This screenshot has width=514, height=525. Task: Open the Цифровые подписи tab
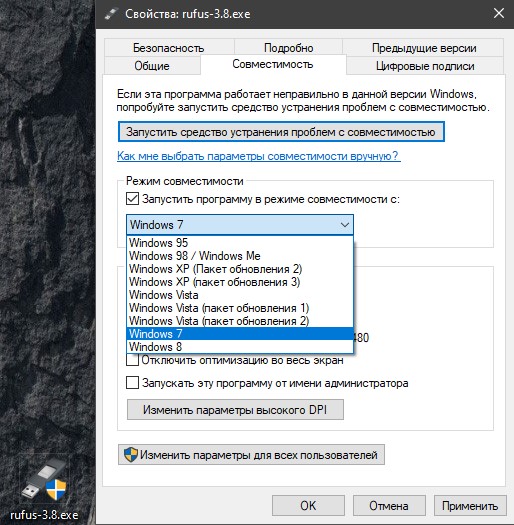click(x=425, y=66)
